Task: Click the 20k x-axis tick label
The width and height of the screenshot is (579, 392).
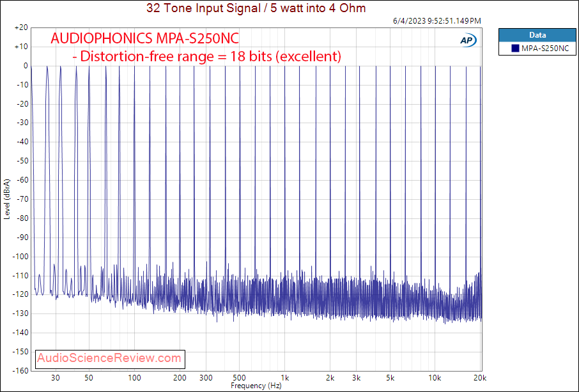Action: point(480,378)
